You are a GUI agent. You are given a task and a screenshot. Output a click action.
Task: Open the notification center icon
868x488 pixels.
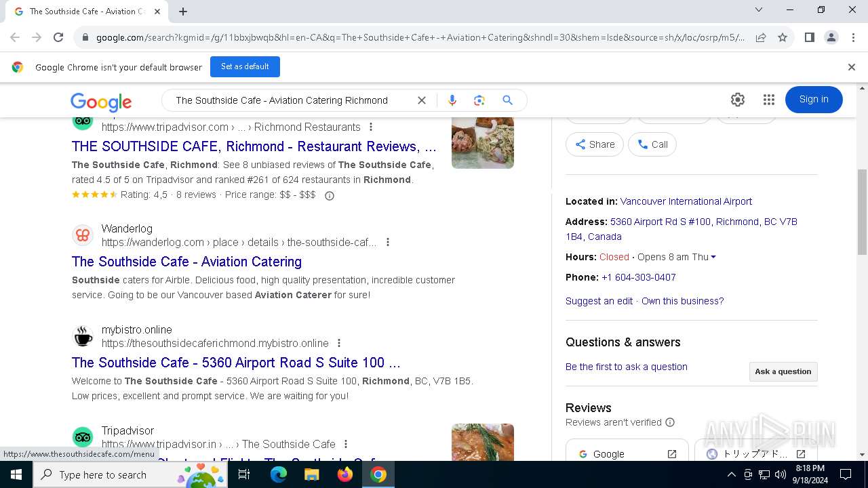point(846,474)
